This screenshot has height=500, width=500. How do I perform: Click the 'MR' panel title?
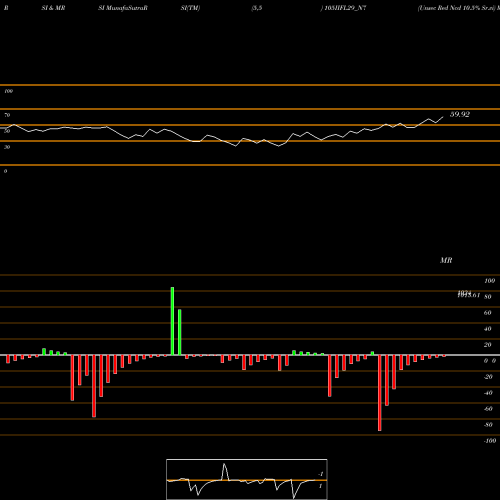[x=446, y=260]
